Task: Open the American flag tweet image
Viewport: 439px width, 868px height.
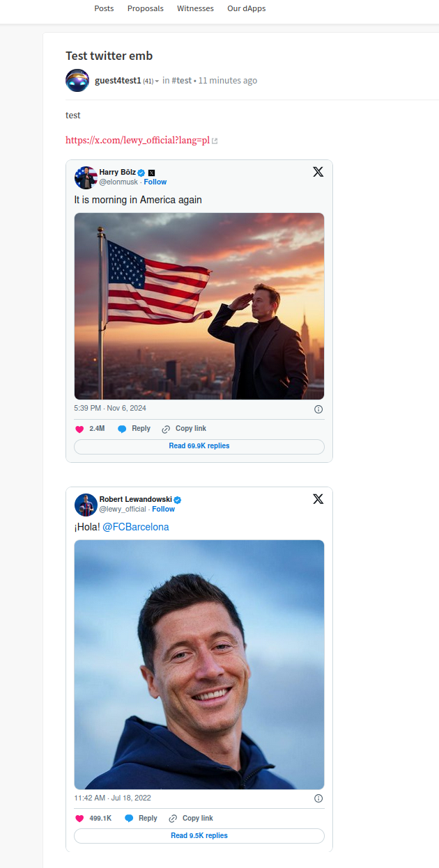Action: [x=199, y=306]
